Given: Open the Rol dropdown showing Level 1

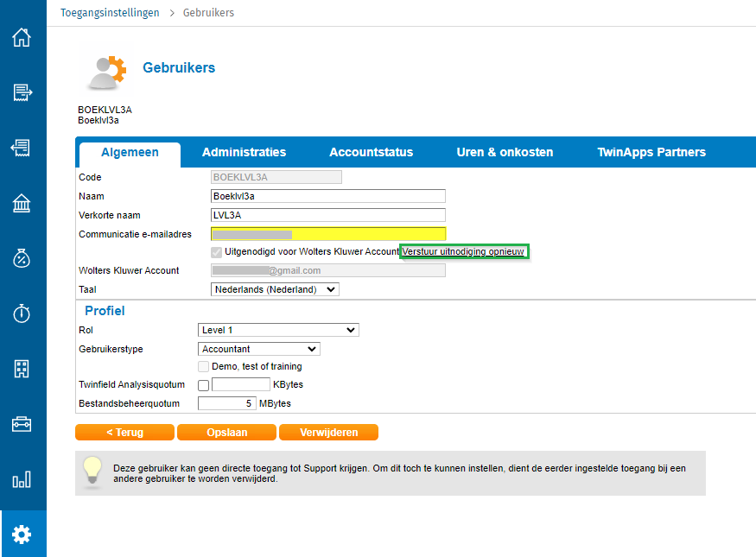Looking at the screenshot, I should [278, 330].
